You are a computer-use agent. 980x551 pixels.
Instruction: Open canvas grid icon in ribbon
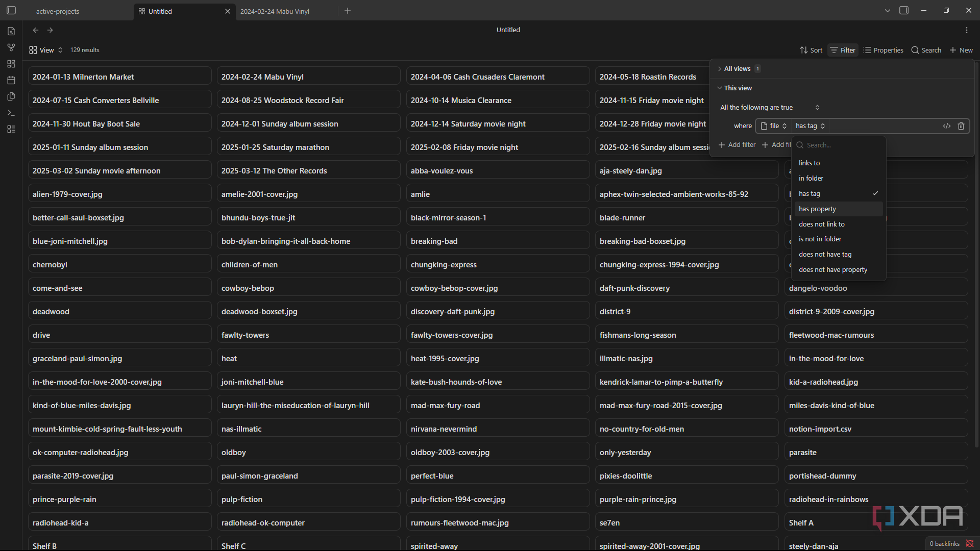coord(11,64)
